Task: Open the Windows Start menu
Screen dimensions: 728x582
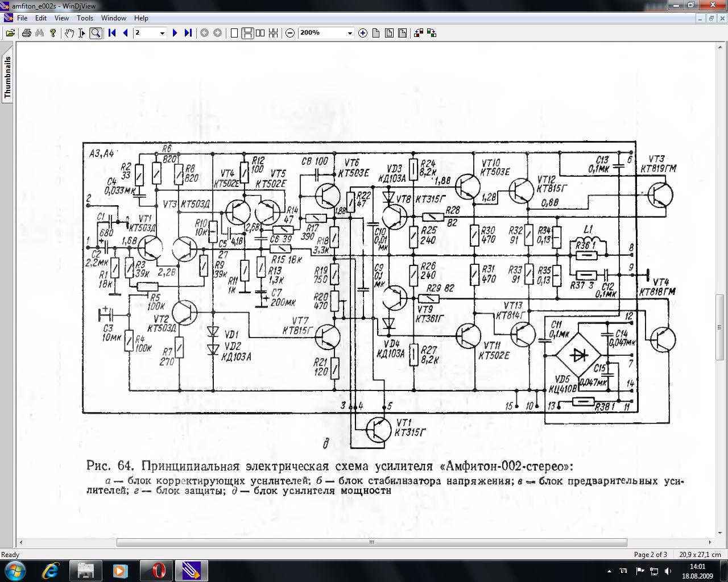Action: click(15, 570)
